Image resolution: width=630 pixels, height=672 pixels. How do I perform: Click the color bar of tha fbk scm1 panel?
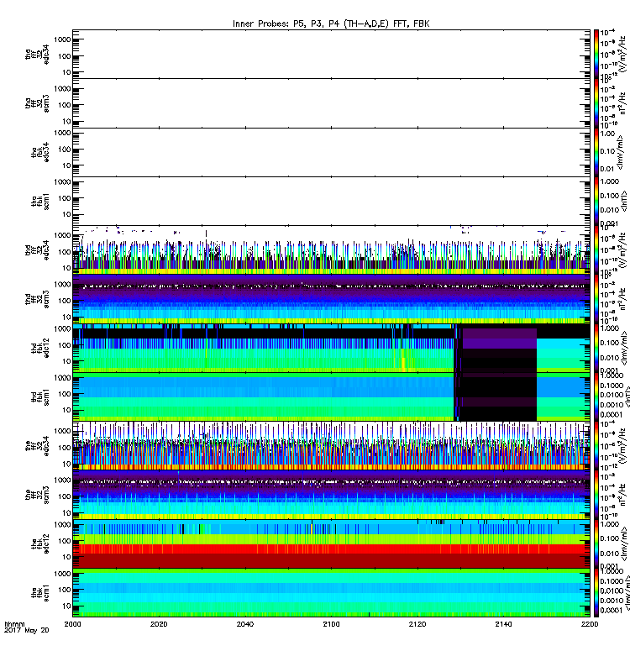596,201
